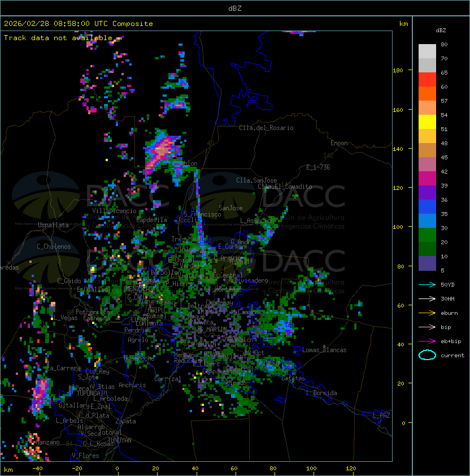Click the cyan 'current' ellipse icon
Screen dimensions: 470x476
427,355
